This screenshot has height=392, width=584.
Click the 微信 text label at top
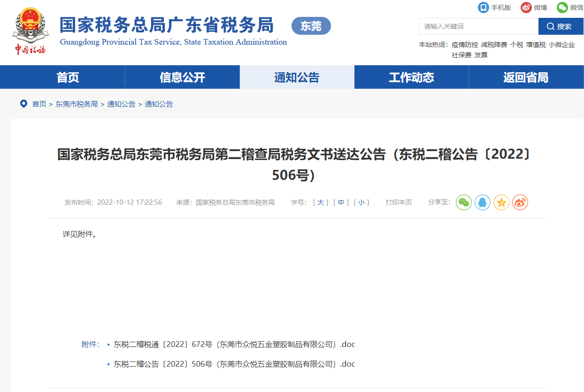(x=576, y=8)
